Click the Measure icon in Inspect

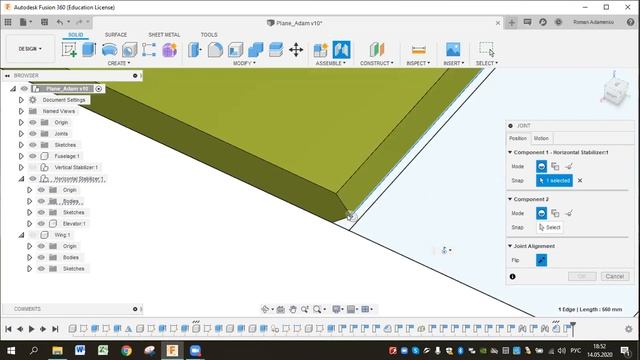tap(418, 50)
